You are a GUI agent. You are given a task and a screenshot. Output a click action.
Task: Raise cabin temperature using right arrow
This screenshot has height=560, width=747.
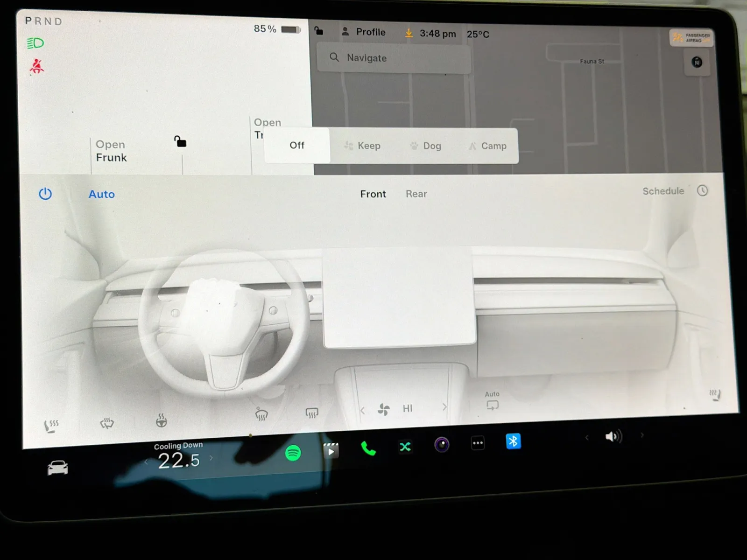pyautogui.click(x=211, y=458)
